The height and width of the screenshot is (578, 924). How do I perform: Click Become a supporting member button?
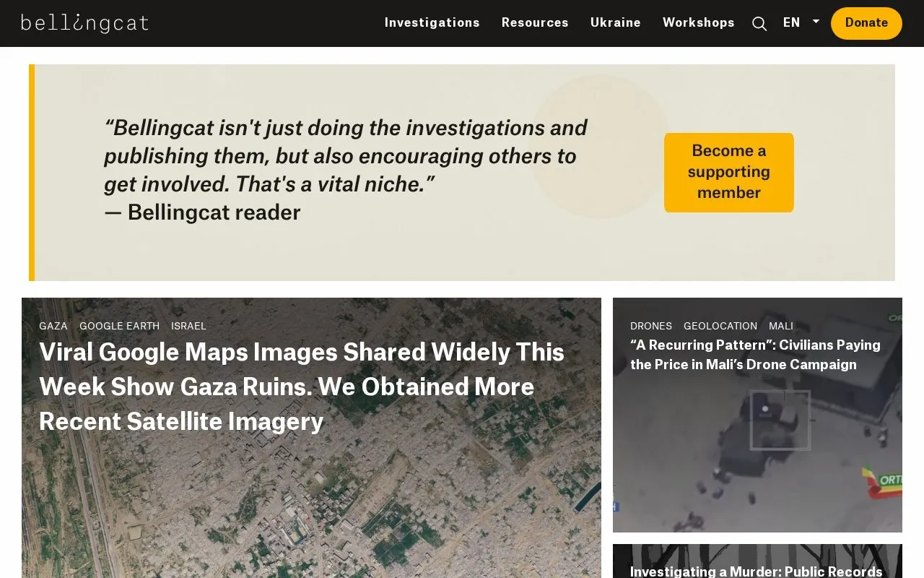pos(729,172)
